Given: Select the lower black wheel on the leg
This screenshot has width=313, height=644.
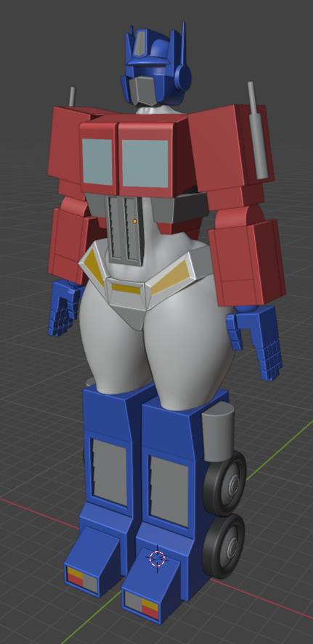Looking at the screenshot, I should coord(225,547).
